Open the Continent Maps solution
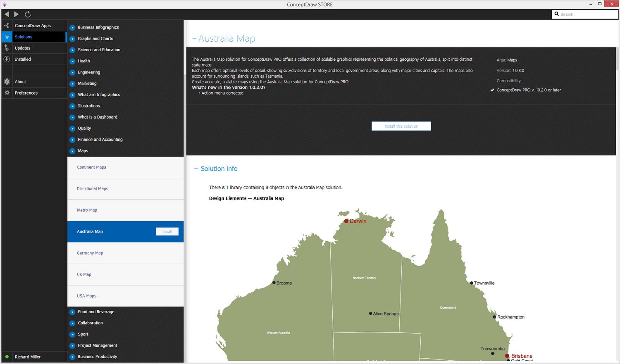This screenshot has height=364, width=620. point(125,167)
